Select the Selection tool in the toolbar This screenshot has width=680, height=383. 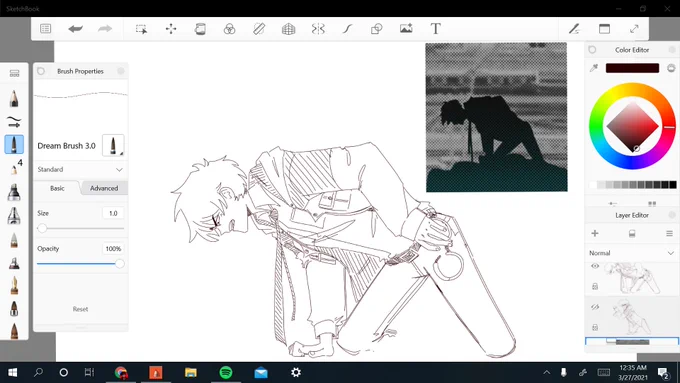click(141, 29)
